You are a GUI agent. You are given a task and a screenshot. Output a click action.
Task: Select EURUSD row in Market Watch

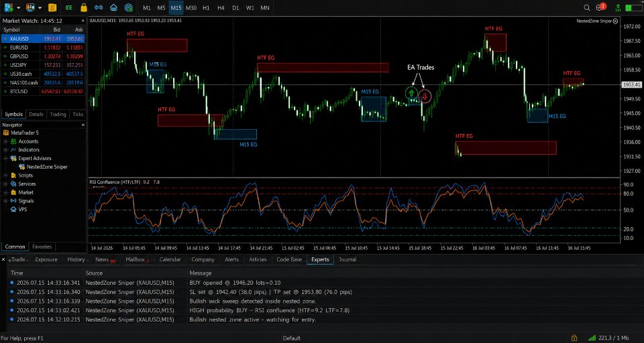pyautogui.click(x=43, y=48)
